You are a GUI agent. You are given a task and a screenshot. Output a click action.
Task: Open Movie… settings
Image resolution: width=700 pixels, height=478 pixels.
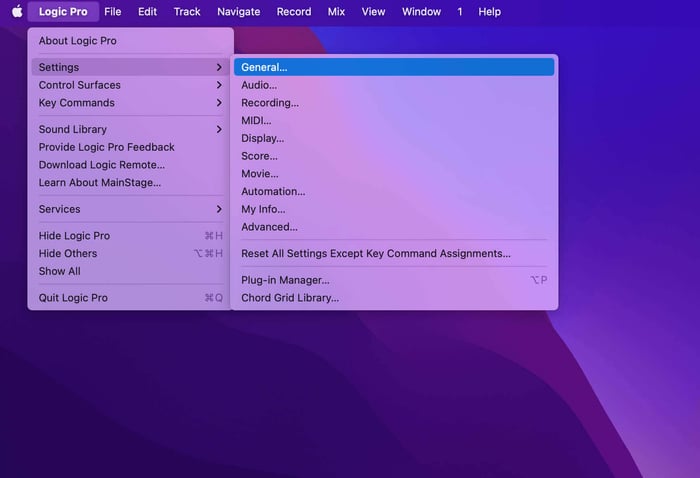(x=394, y=174)
